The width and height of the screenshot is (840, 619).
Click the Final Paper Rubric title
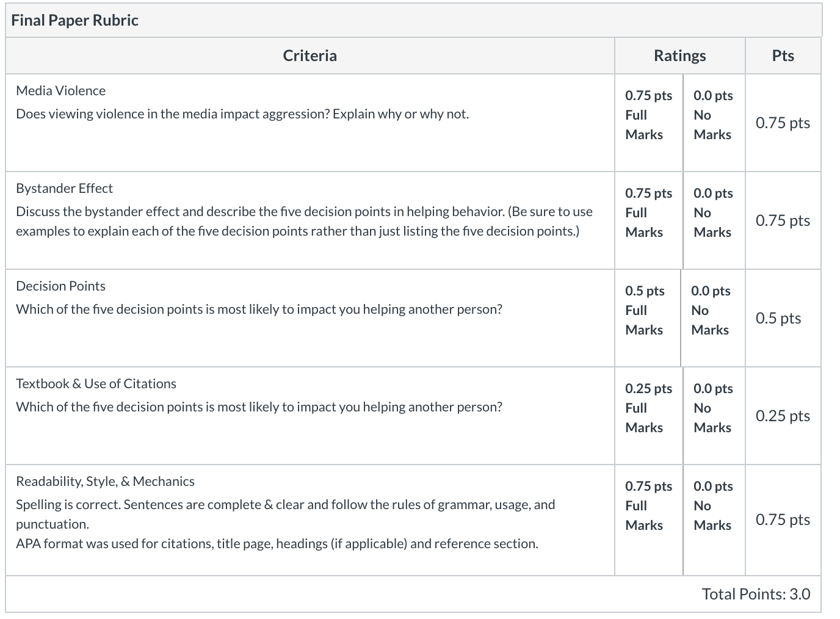[74, 20]
